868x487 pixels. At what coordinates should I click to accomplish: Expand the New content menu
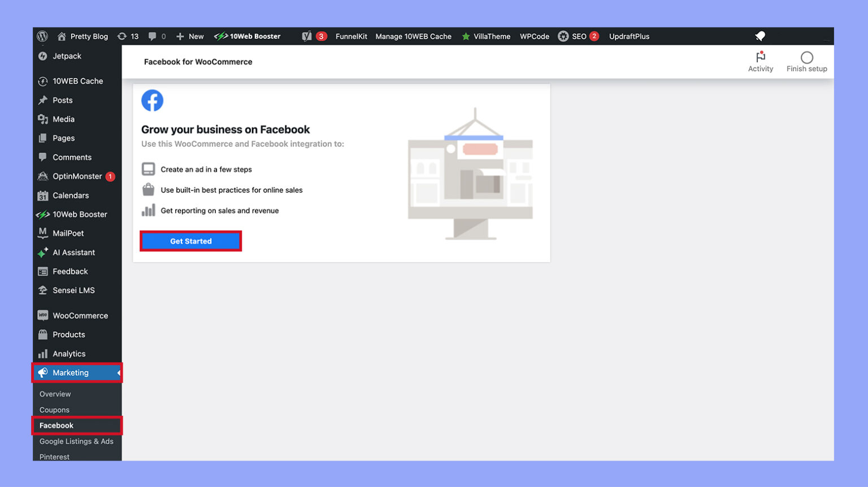(189, 36)
